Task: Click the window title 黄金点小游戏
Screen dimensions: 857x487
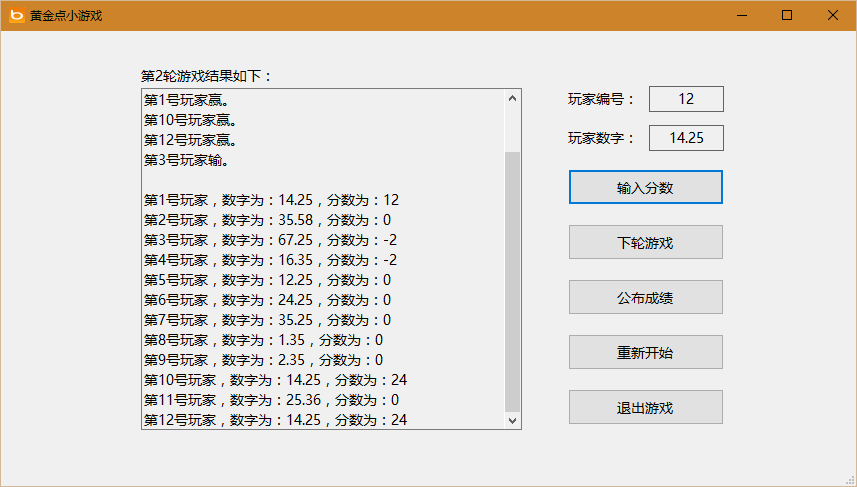Action: click(x=66, y=16)
